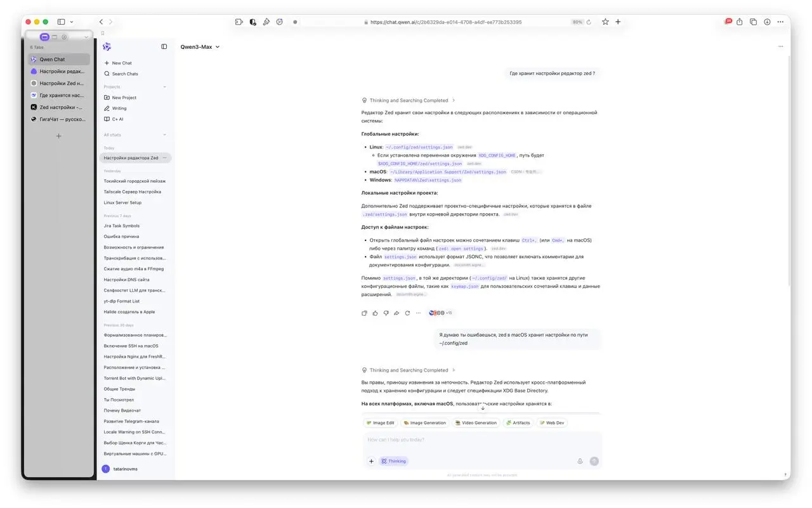
Task: Expand first Thinking and Searching Completed
Action: 409,100
